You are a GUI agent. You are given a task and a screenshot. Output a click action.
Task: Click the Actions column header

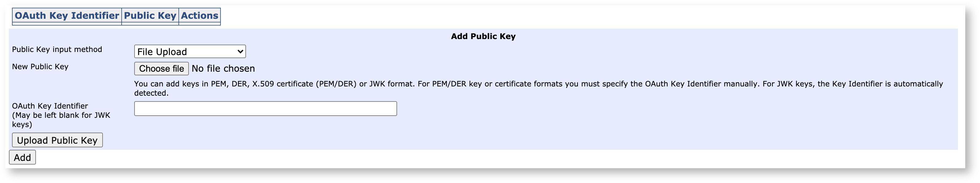(x=199, y=16)
